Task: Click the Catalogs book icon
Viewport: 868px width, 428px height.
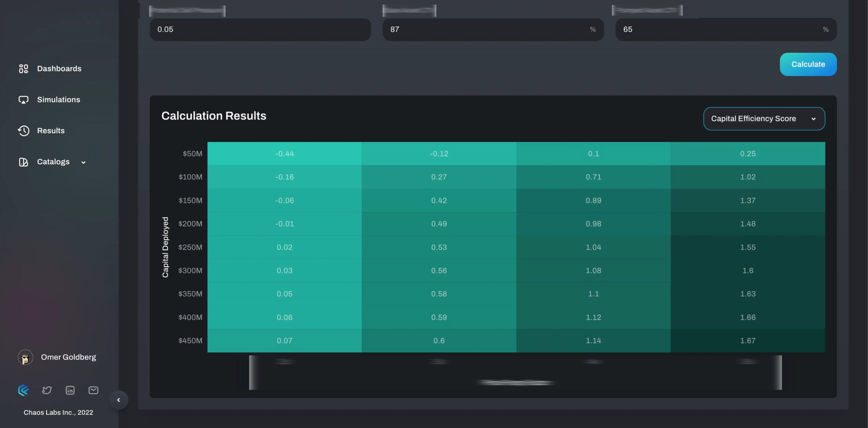Action: 23,162
